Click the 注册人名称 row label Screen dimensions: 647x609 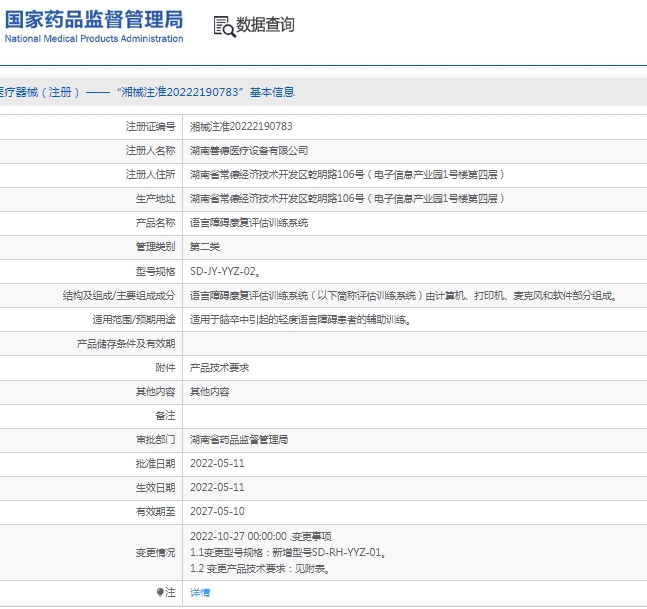coord(150,151)
